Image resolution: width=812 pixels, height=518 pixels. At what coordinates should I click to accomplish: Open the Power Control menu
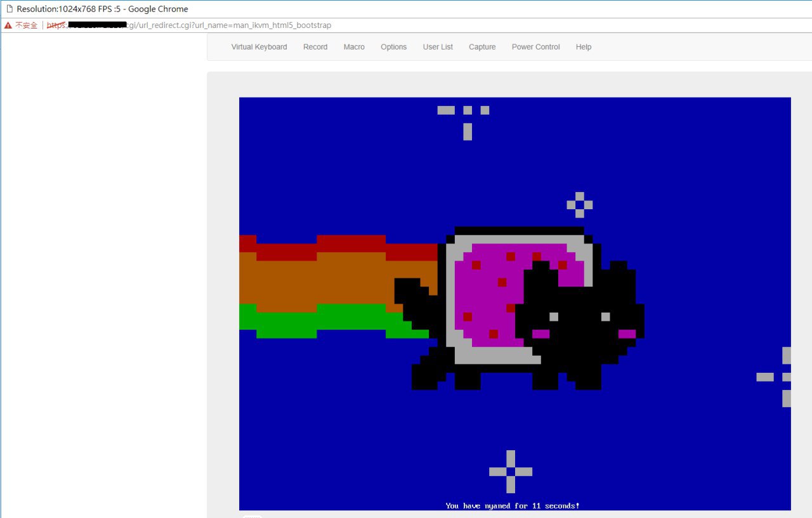click(536, 47)
